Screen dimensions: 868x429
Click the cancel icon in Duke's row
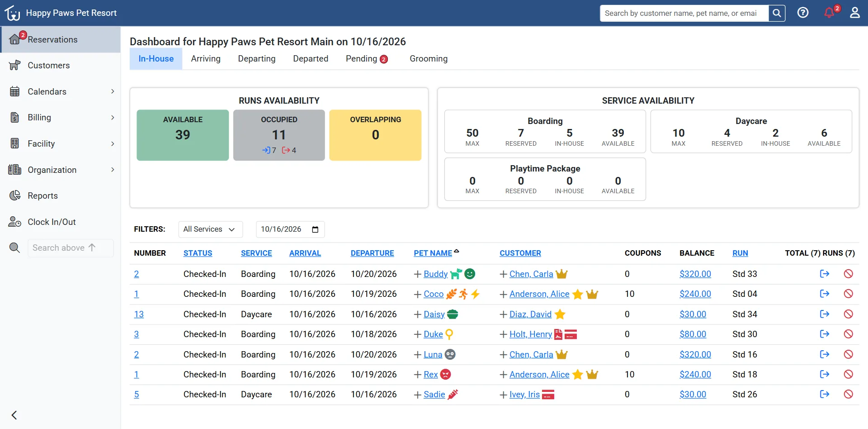pyautogui.click(x=848, y=334)
